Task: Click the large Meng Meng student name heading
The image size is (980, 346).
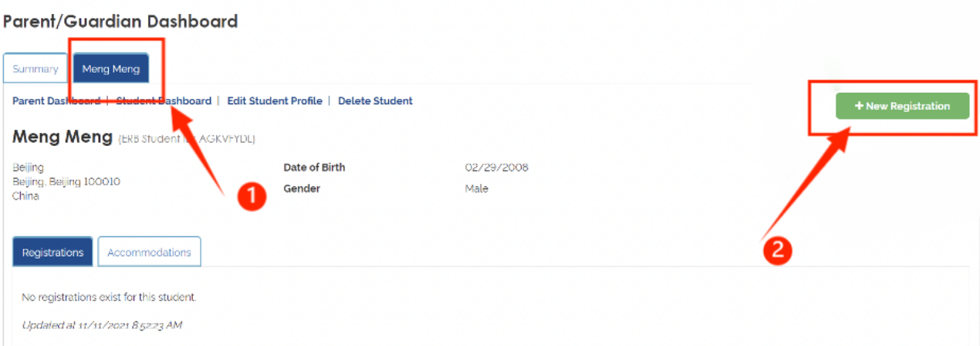Action: [63, 137]
